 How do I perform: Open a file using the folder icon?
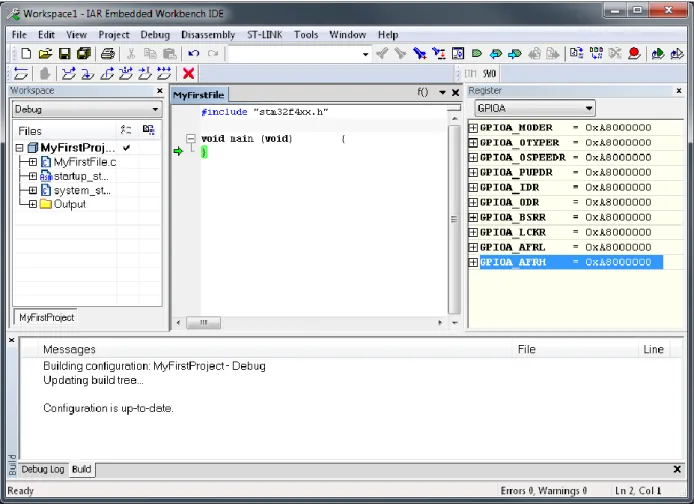point(45,54)
